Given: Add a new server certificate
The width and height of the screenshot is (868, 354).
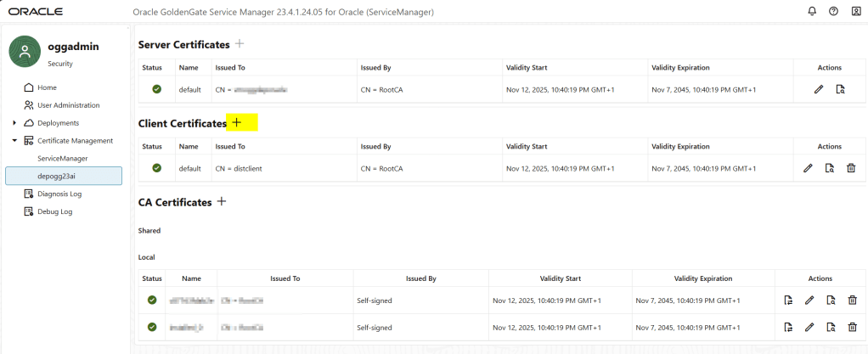Looking at the screenshot, I should (239, 44).
